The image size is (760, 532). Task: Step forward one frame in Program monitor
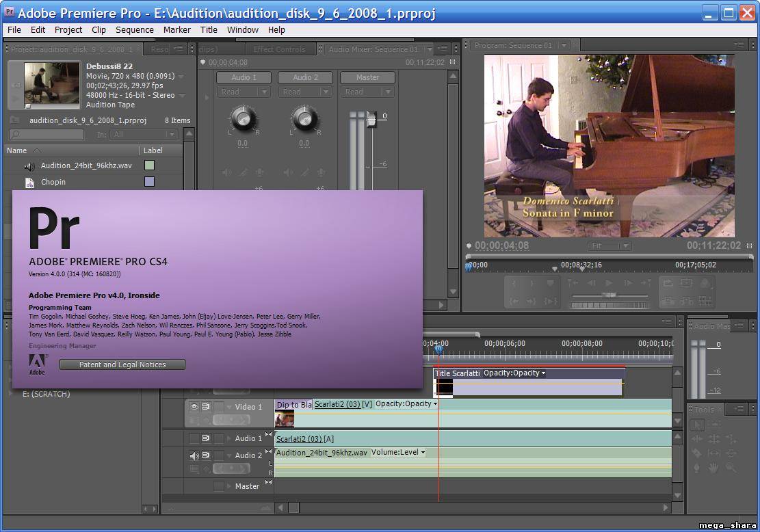click(x=628, y=283)
